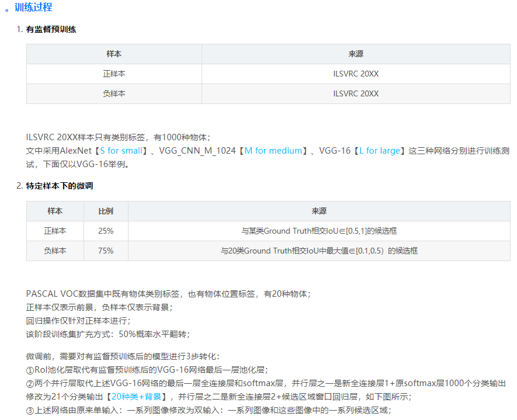Click step ③ line 上述网络由原来单输入
The image size is (517, 420).
(209, 410)
